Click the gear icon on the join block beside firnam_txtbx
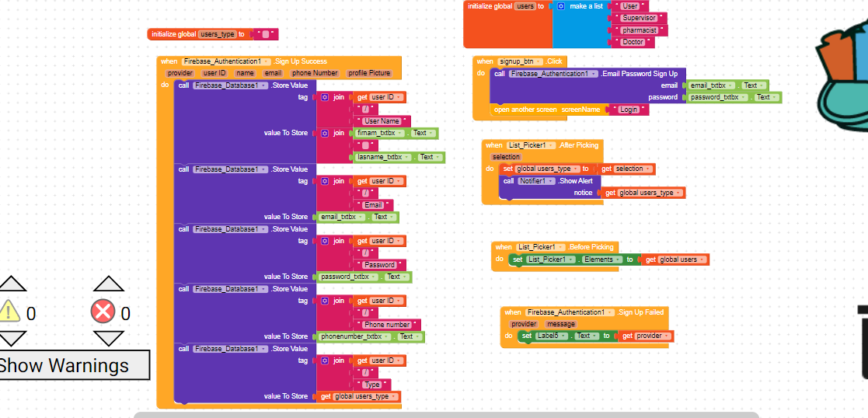Image resolution: width=868 pixels, height=418 pixels. click(x=325, y=134)
